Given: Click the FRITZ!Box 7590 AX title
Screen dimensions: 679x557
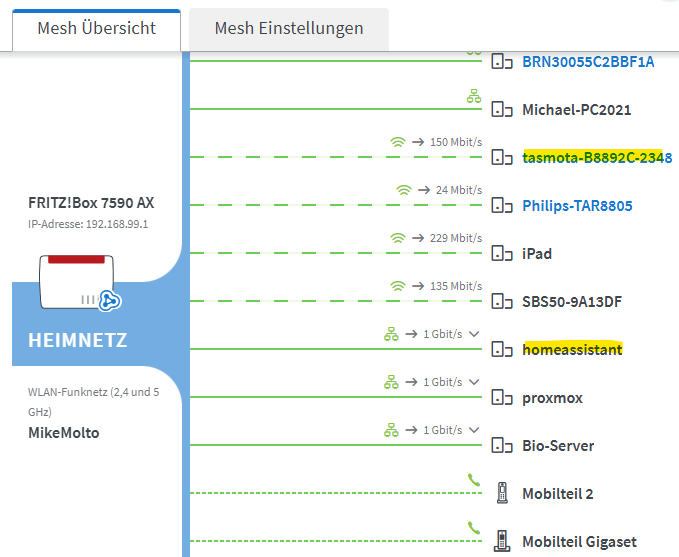Looking at the screenshot, I should 91,203.
